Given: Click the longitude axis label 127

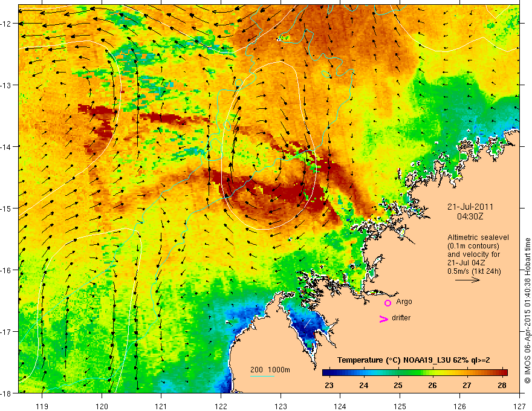Looking at the screenshot, I should point(519,406).
